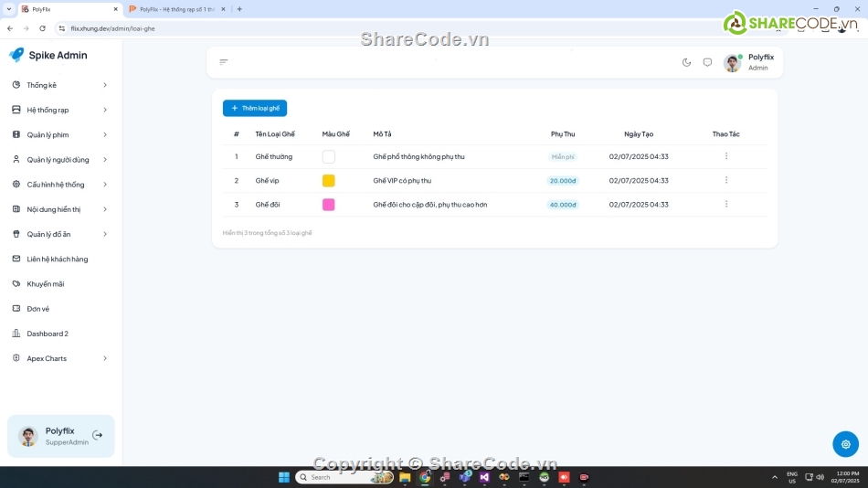This screenshot has height=488, width=868.
Task: Expand the Quản lý người dùng chevron
Action: pos(105,160)
